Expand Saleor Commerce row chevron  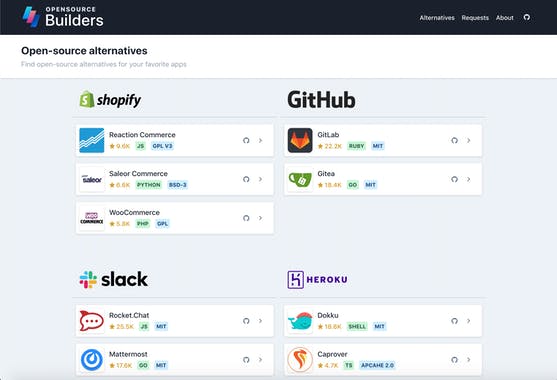tap(260, 179)
